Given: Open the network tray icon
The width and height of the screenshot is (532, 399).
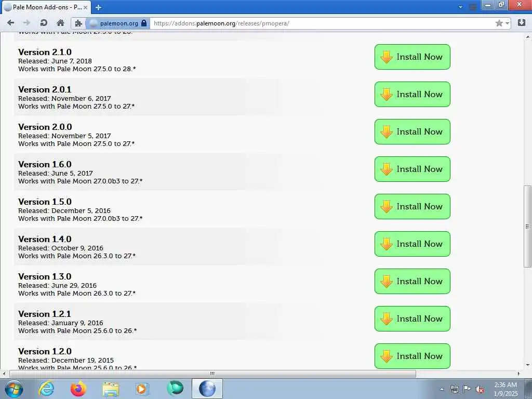Looking at the screenshot, I should click(454, 389).
